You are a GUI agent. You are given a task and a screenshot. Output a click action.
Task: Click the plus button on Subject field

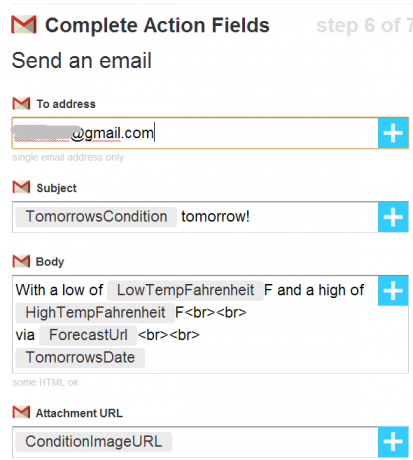(393, 217)
